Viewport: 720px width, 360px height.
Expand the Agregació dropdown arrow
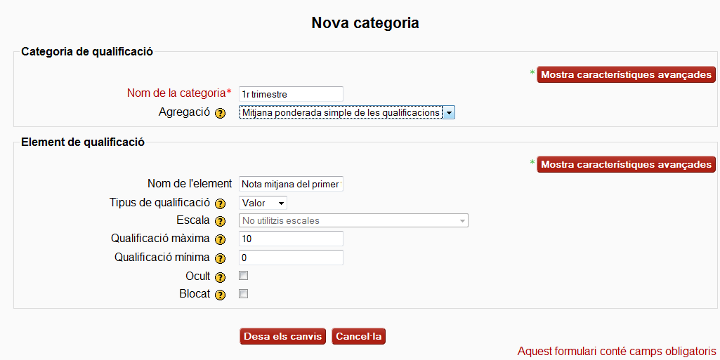(x=449, y=112)
